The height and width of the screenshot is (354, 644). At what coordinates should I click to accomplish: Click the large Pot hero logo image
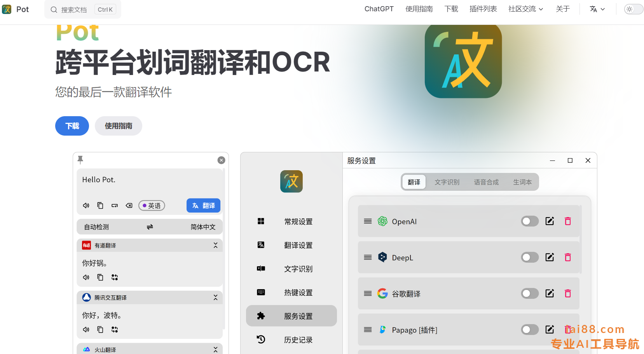[463, 61]
